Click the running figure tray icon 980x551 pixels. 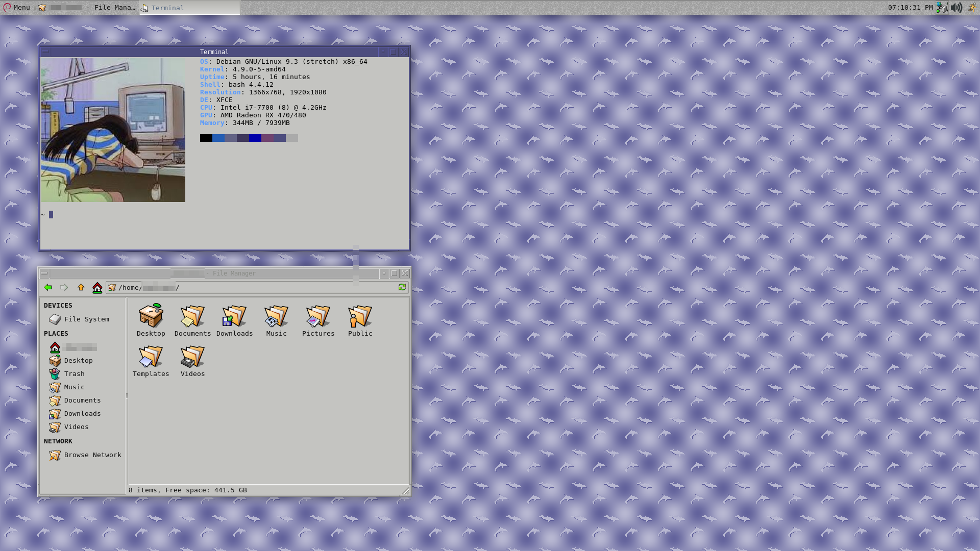(x=972, y=8)
